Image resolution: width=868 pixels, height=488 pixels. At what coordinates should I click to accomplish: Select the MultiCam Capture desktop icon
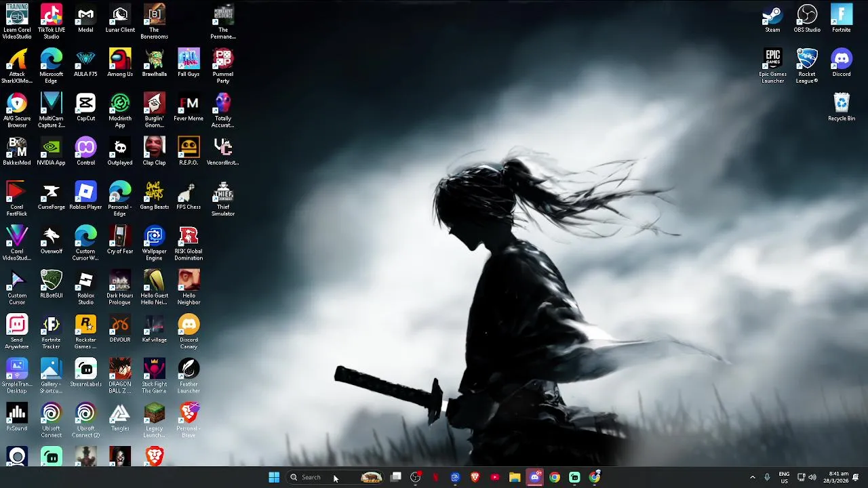click(x=52, y=110)
